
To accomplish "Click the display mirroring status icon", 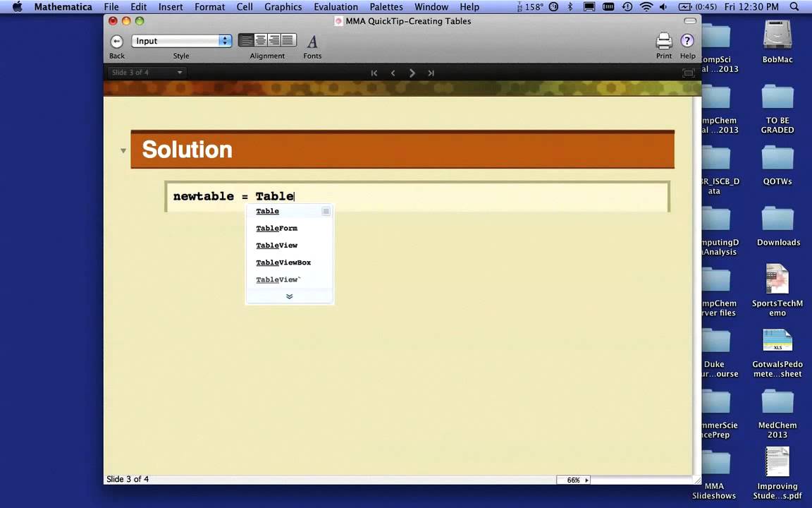I will pos(589,7).
